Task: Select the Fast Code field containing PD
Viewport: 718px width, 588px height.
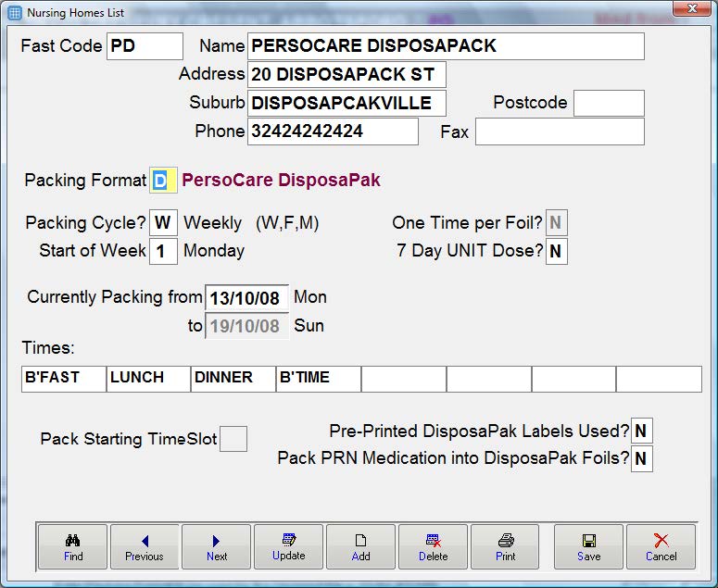Action: (x=145, y=46)
